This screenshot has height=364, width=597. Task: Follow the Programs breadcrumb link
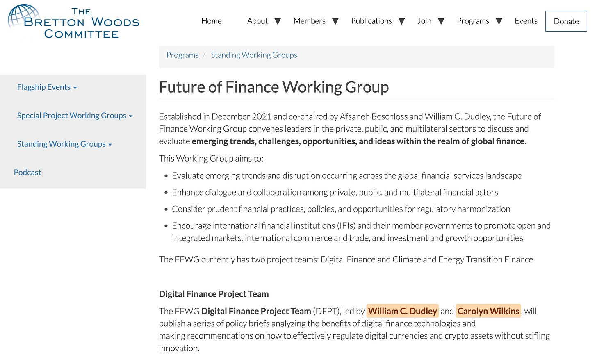coord(182,55)
